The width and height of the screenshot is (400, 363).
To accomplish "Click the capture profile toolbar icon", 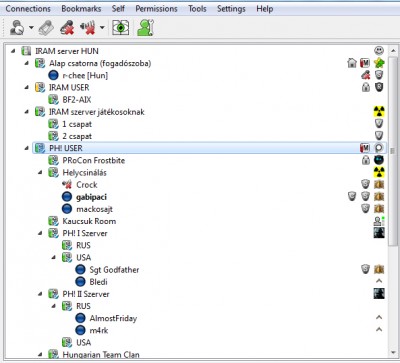I will pos(121,28).
